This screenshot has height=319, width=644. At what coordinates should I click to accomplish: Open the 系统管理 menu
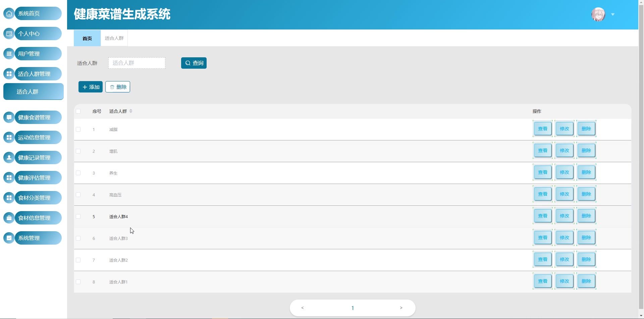38,238
